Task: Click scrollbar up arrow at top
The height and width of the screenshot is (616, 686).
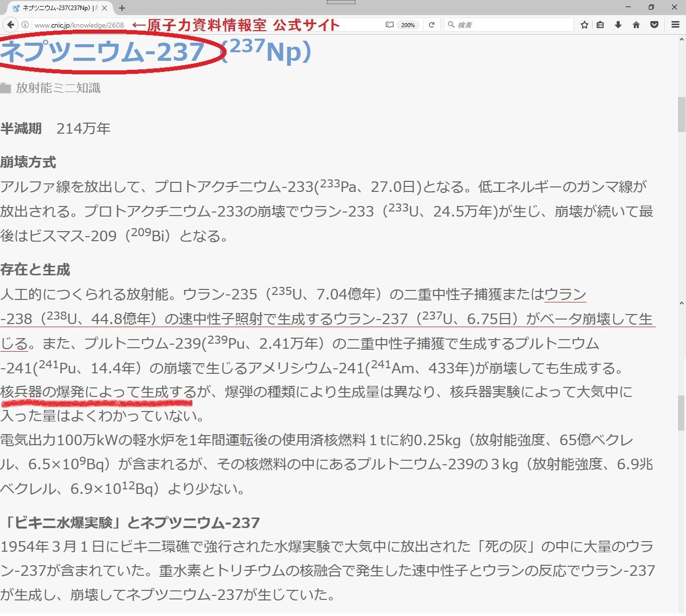Action: tap(681, 39)
